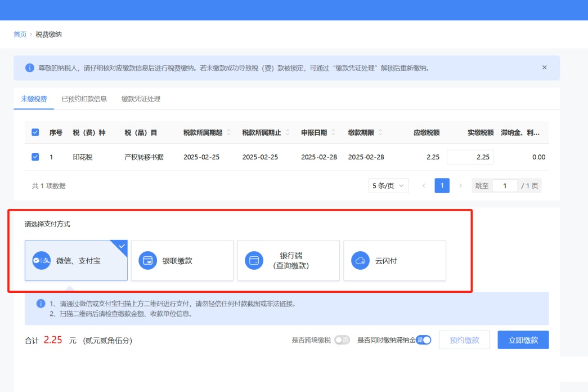Go to previous page arrow
The width and height of the screenshot is (588, 392).
[x=424, y=186]
